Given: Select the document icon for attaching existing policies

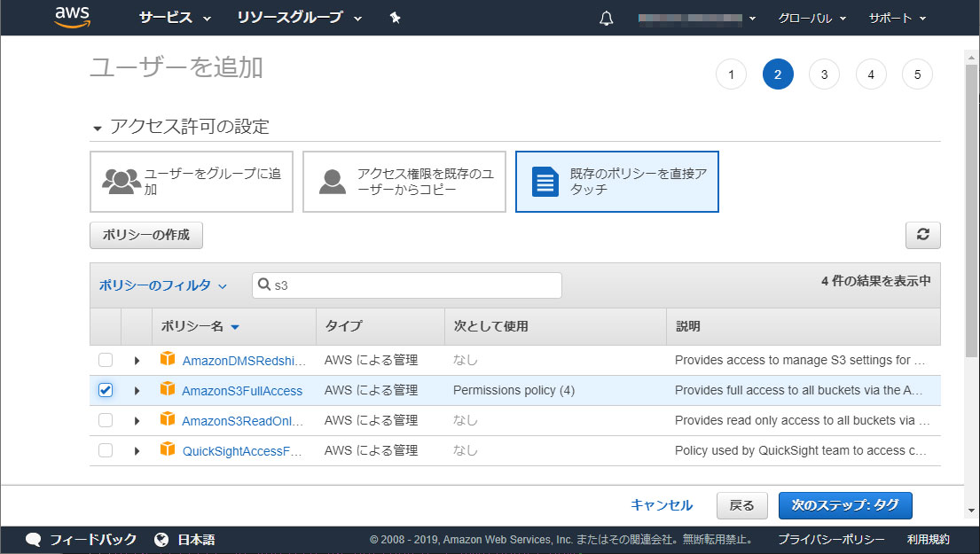Looking at the screenshot, I should 545,182.
